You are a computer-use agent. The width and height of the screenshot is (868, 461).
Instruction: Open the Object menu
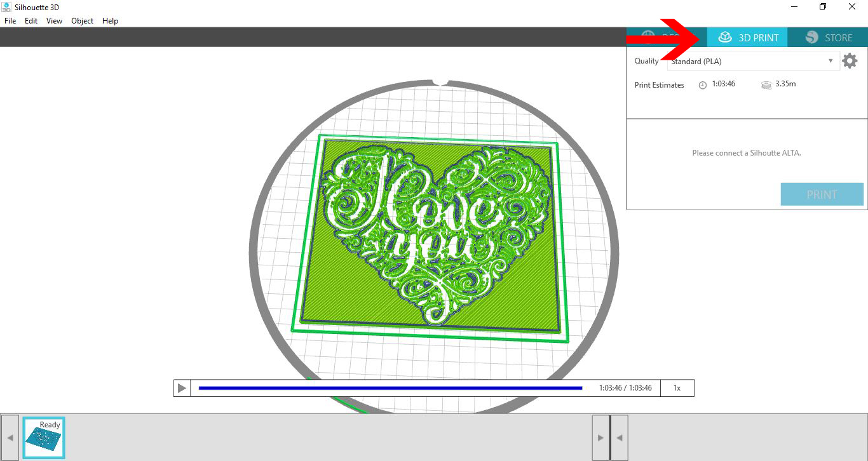(82, 21)
